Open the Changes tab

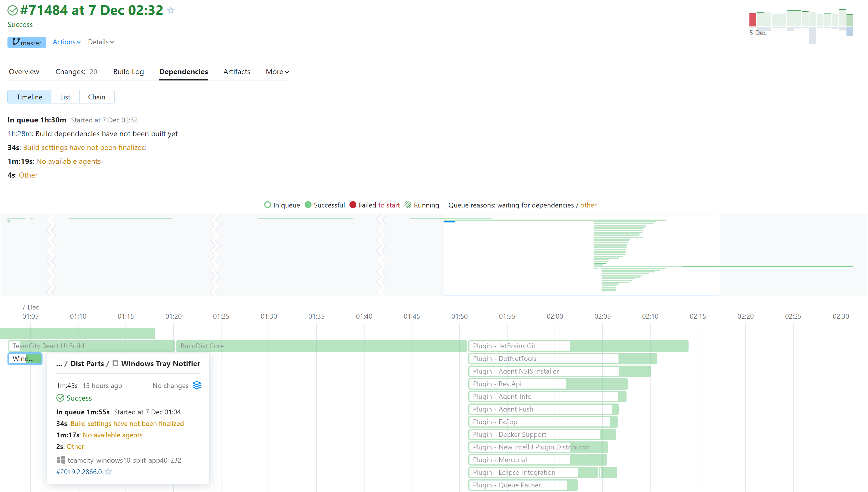click(76, 72)
